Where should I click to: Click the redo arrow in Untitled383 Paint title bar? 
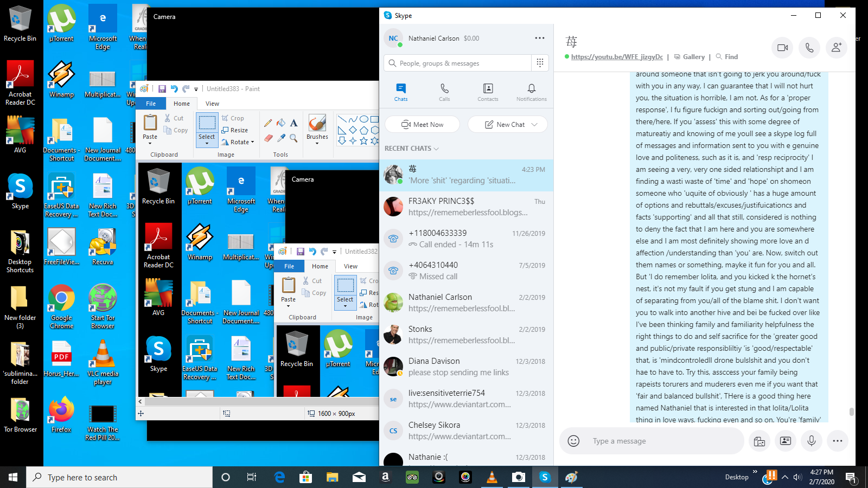186,89
